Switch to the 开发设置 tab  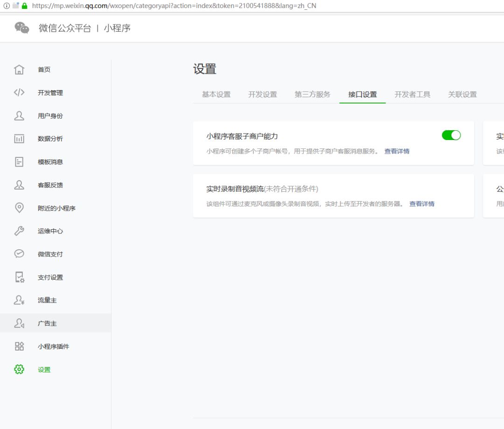[263, 94]
